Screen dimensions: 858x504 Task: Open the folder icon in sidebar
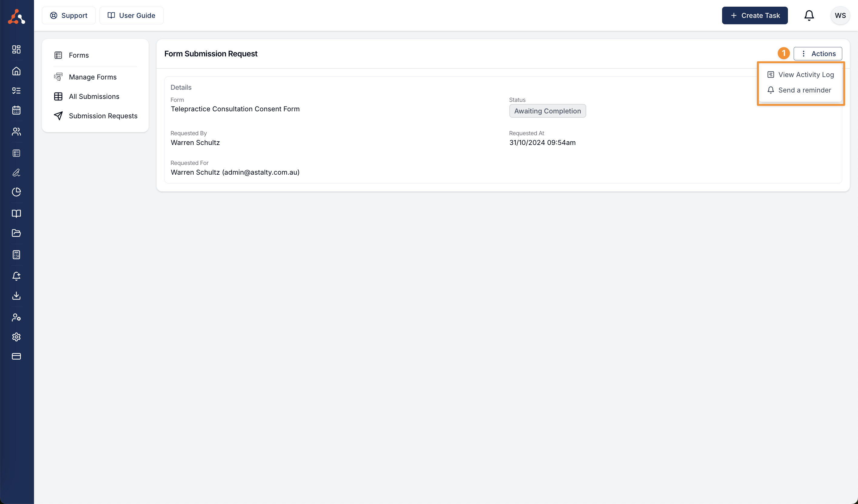click(x=16, y=233)
